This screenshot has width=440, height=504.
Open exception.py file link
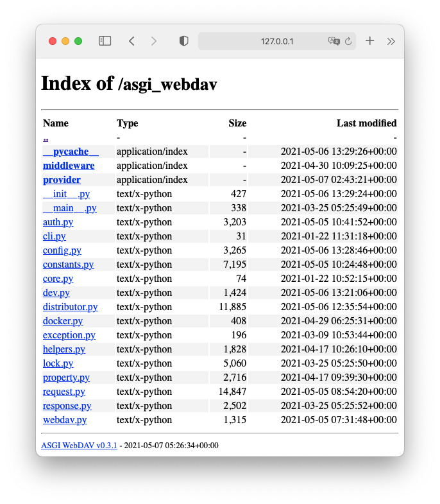pos(69,335)
